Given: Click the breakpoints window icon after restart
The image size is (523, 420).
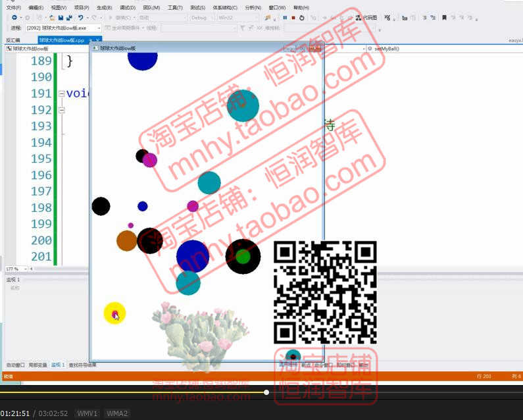Looking at the screenshot, I should click(x=314, y=18).
